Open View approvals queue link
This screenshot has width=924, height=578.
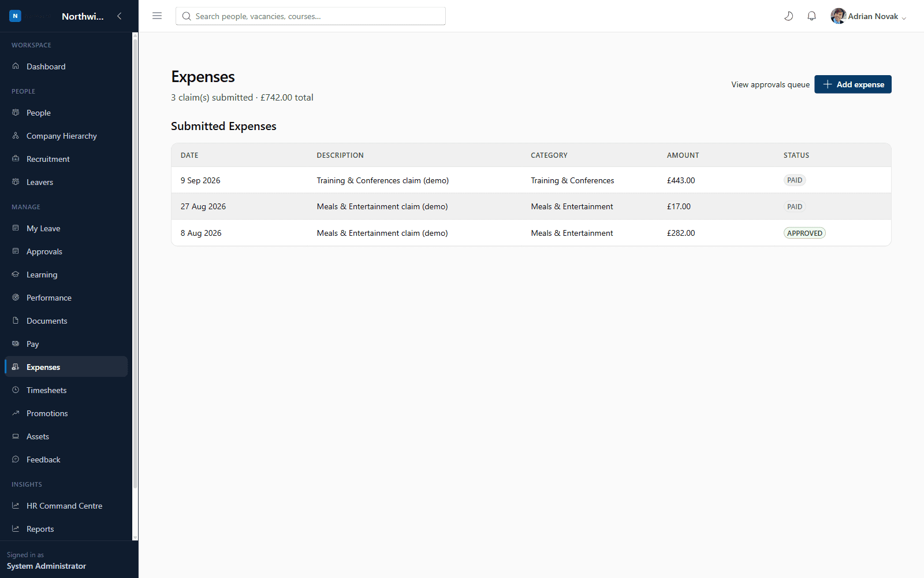tap(770, 84)
